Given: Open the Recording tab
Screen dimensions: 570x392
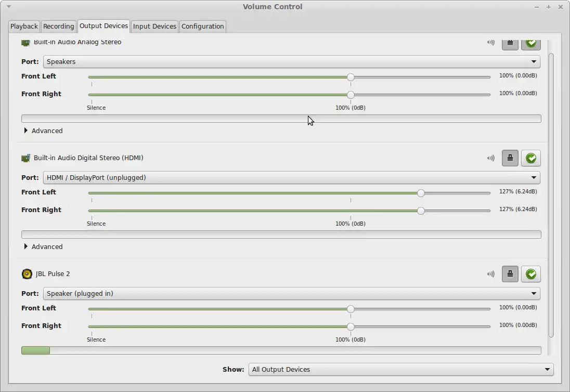Looking at the screenshot, I should 59,27.
